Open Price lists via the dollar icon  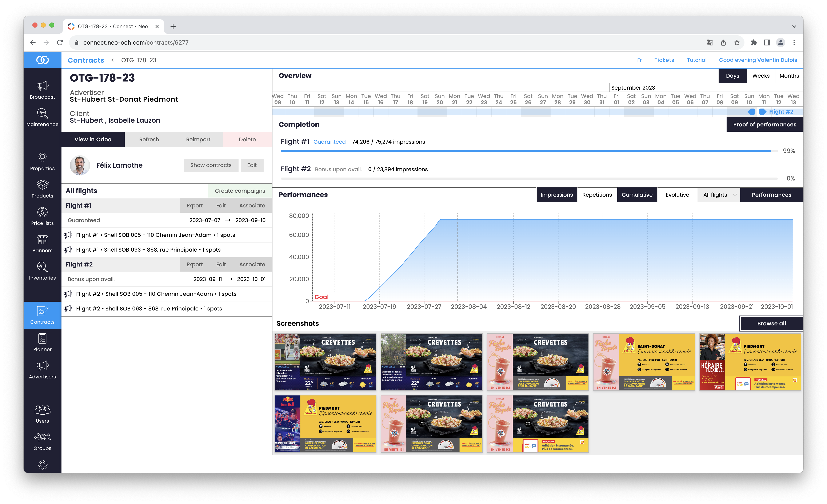click(x=42, y=212)
